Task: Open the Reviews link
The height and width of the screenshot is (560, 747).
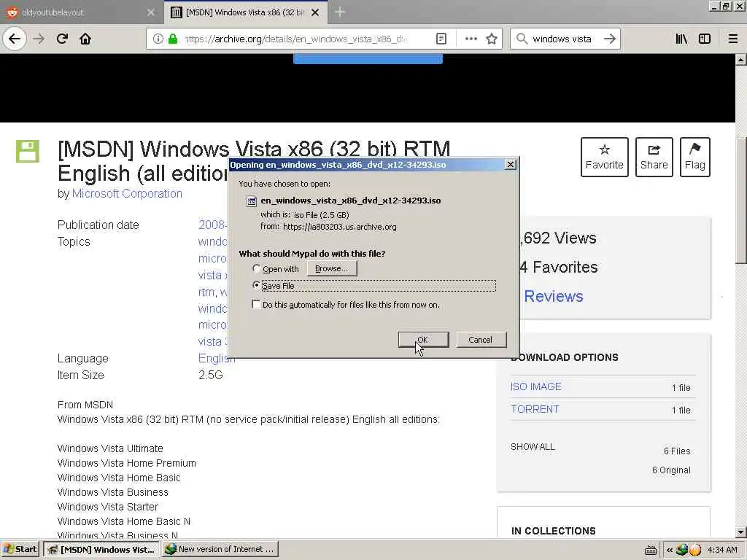Action: [x=554, y=296]
